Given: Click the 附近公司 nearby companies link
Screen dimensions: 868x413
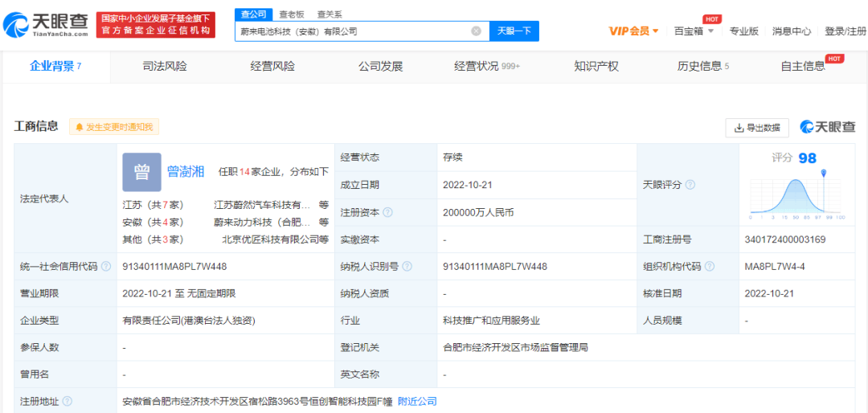Looking at the screenshot, I should (x=417, y=401).
